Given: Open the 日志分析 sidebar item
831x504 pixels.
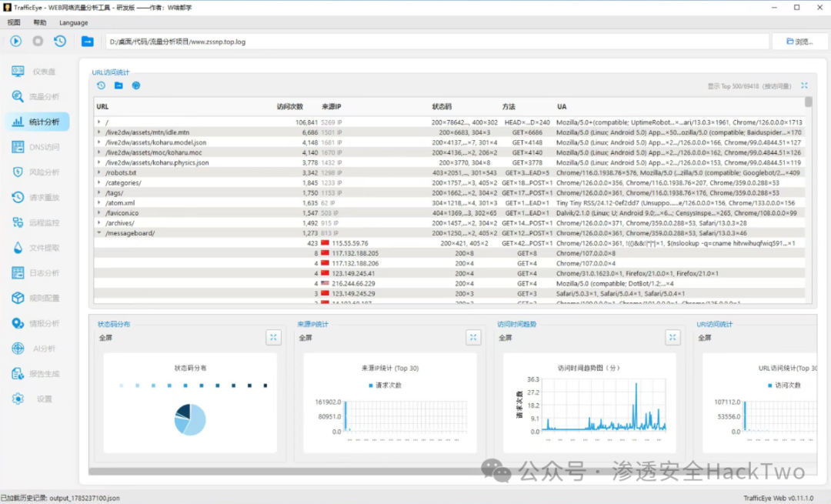Looking at the screenshot, I should [x=37, y=273].
